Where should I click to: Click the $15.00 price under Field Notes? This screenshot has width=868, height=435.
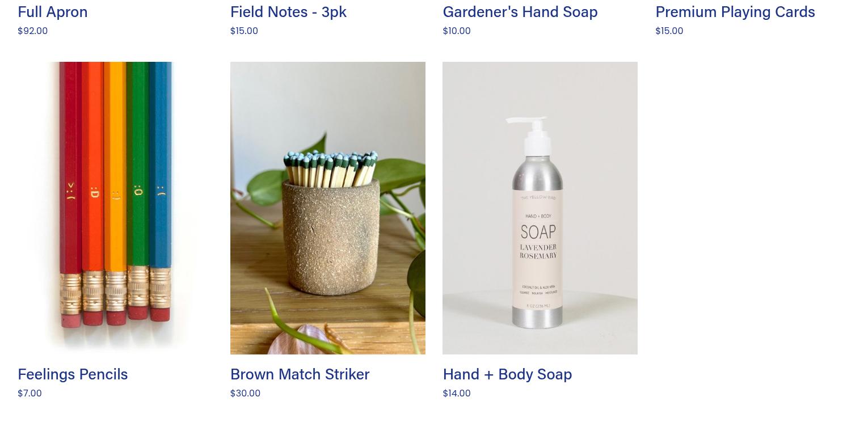coord(244,30)
